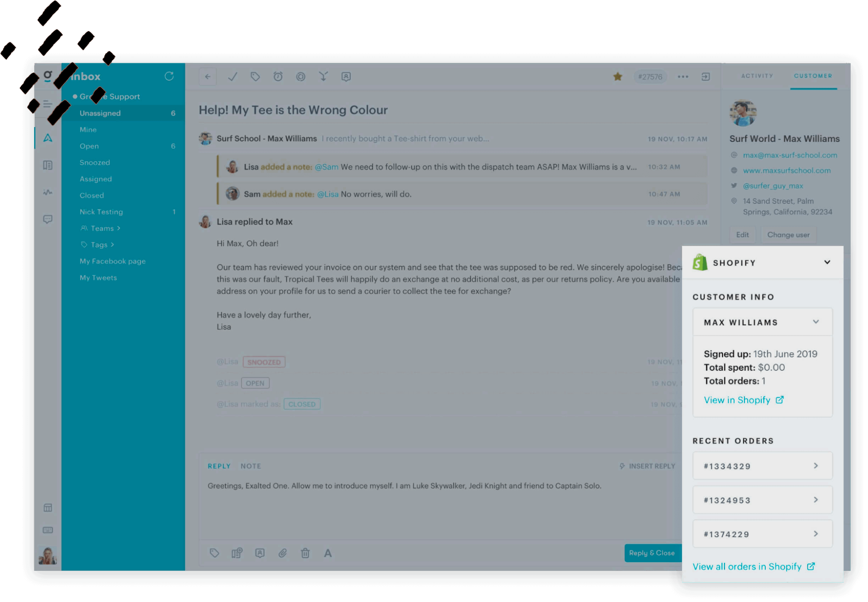Open max@max-surf-school.com email link
Image resolution: width=868 pixels, height=602 pixels.
coord(790,155)
